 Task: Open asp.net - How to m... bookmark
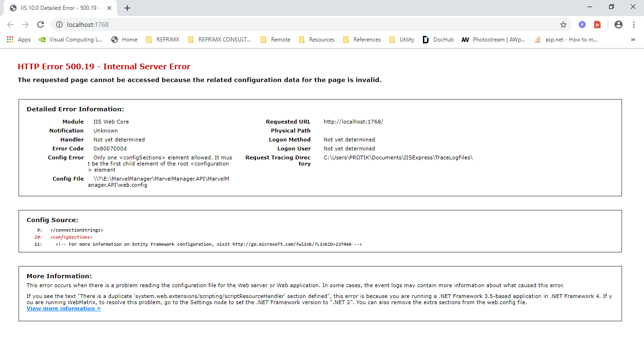click(566, 40)
